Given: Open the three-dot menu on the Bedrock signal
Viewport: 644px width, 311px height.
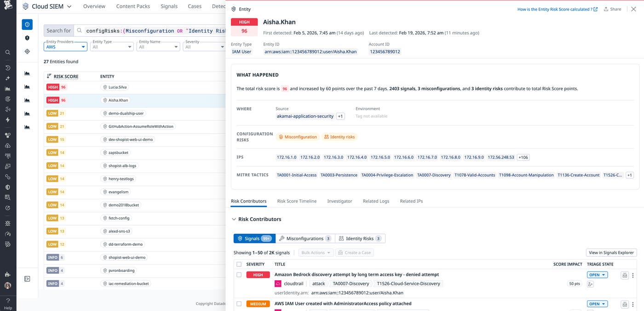Looking at the screenshot, I should pyautogui.click(x=633, y=275).
